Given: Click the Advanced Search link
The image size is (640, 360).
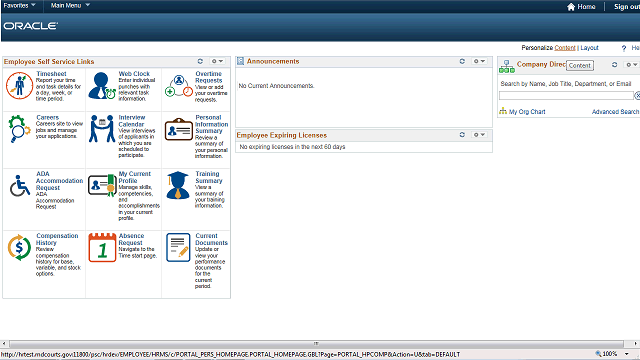Looking at the screenshot, I should [x=616, y=111].
